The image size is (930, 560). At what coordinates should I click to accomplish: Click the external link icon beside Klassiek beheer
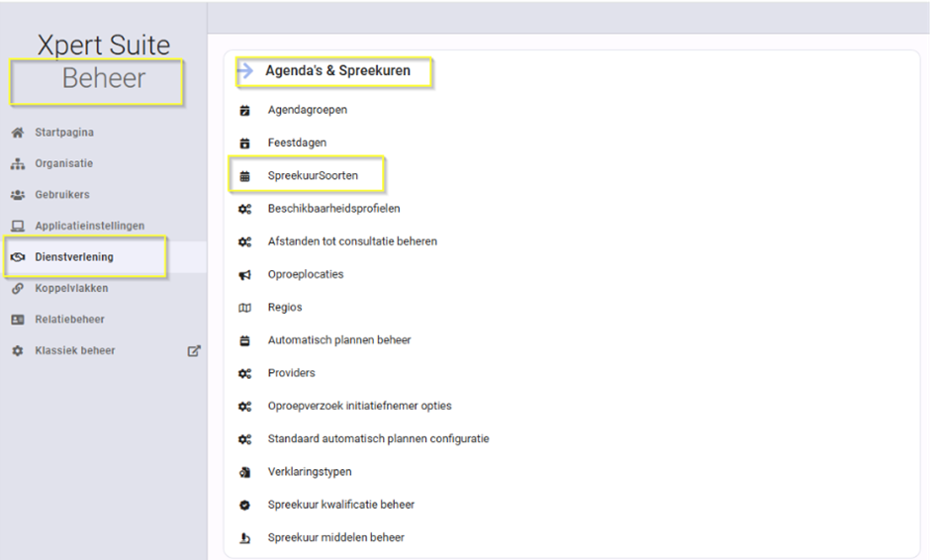tap(194, 350)
